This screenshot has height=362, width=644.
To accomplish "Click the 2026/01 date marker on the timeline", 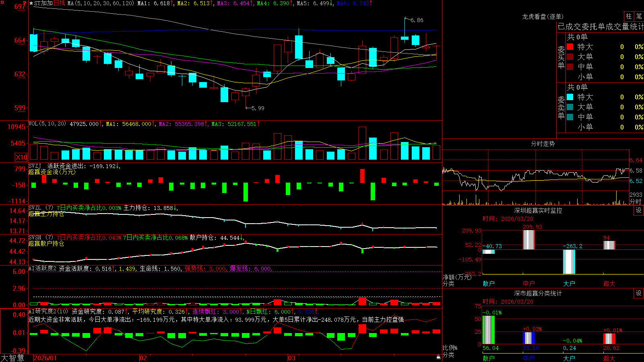I will point(45,358).
